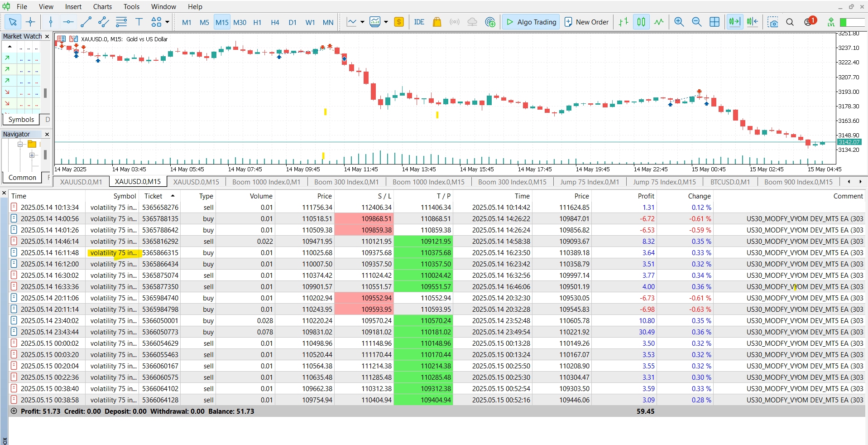Open the Charts menu
868x445 pixels.
pos(102,6)
